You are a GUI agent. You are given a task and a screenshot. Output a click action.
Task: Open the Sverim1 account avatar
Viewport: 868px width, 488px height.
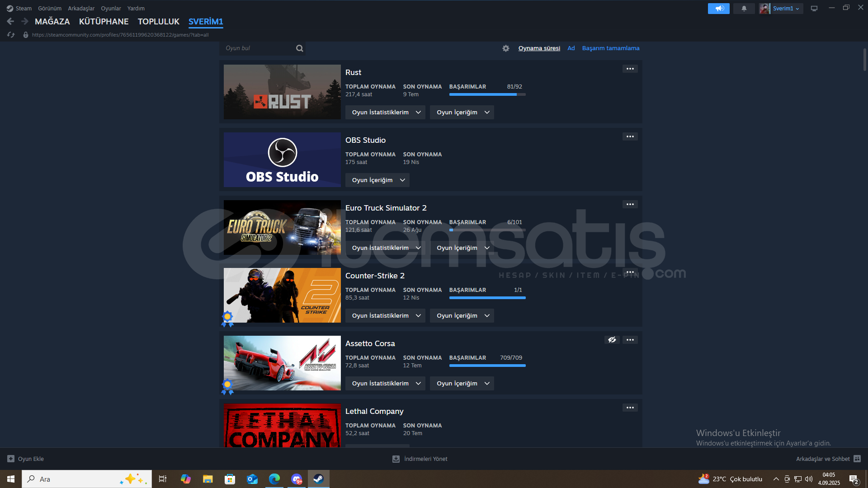(x=764, y=9)
